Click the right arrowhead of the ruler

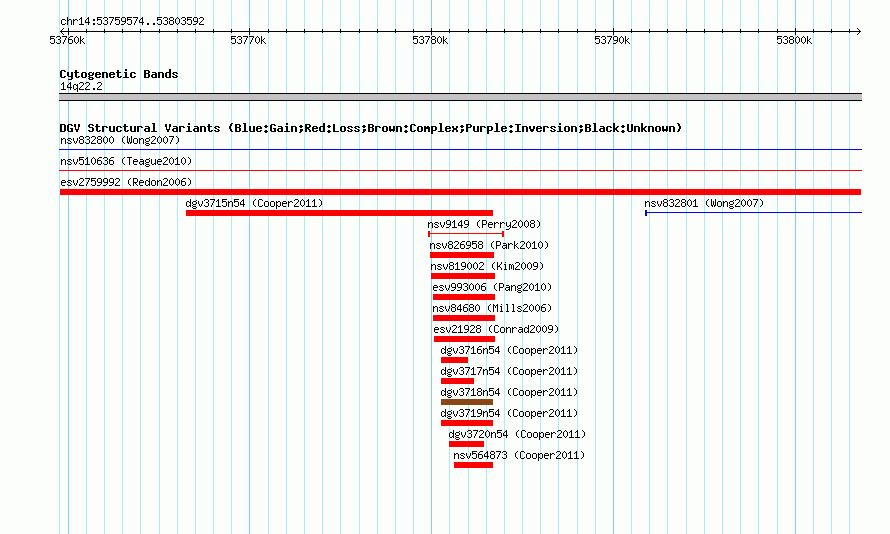coord(858,31)
